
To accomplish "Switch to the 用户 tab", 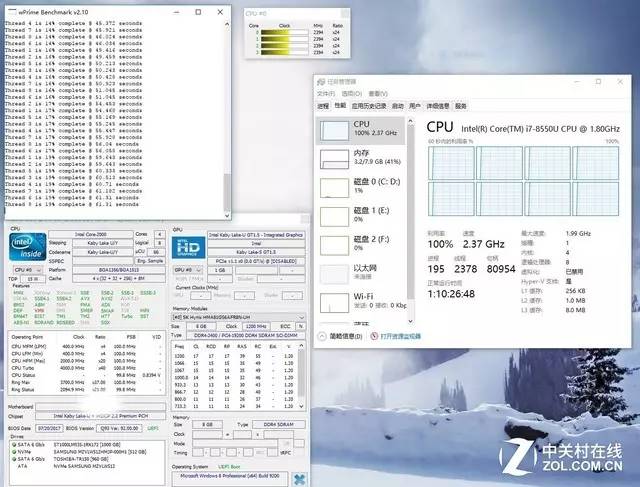I will click(415, 106).
